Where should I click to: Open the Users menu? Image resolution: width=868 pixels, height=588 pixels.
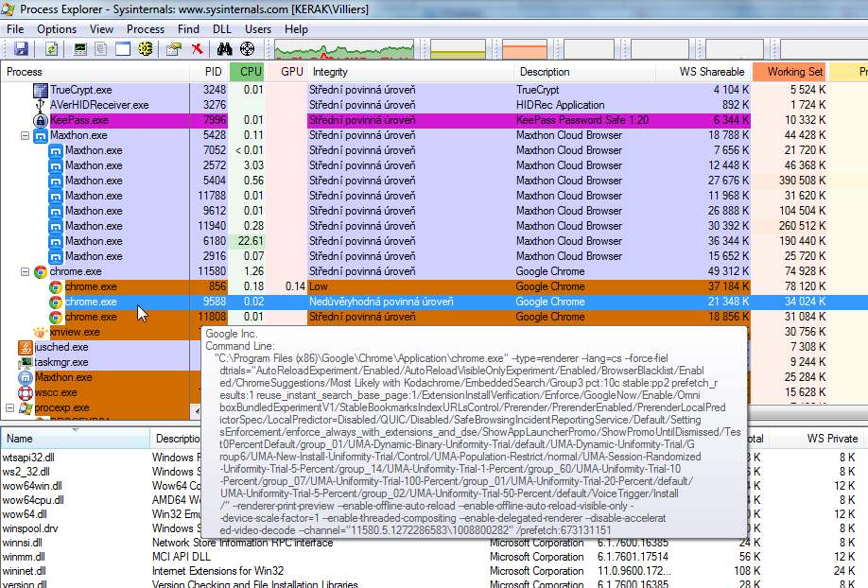point(258,29)
